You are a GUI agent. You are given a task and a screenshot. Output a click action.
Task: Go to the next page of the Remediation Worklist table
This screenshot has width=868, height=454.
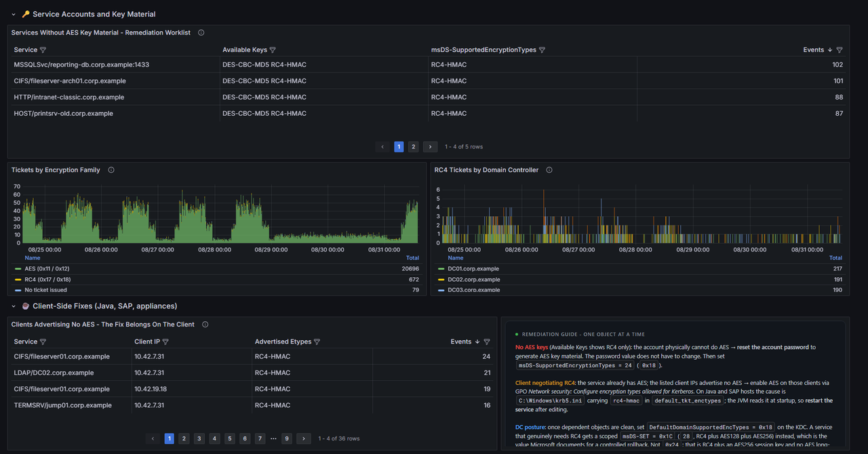pyautogui.click(x=430, y=147)
